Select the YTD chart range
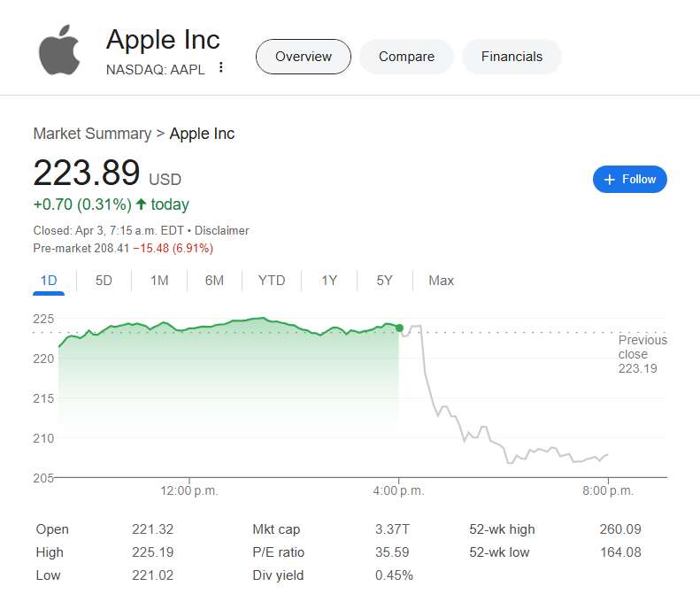 click(272, 281)
